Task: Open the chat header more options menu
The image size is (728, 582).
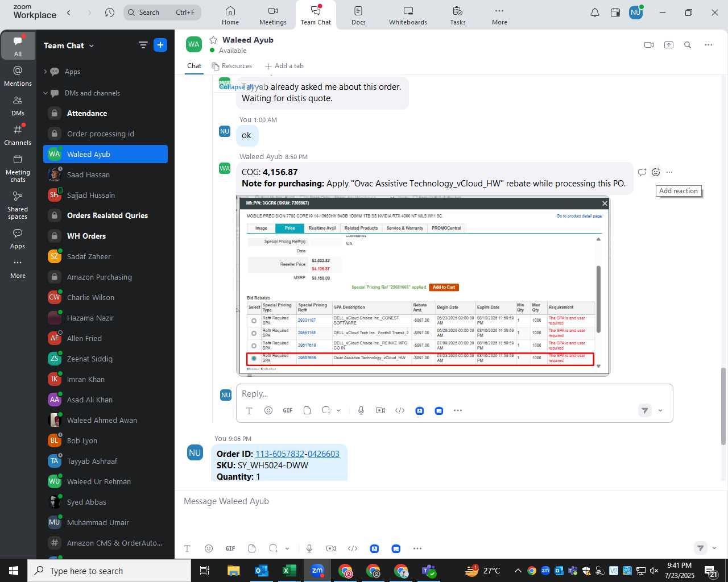Action: [x=709, y=45]
